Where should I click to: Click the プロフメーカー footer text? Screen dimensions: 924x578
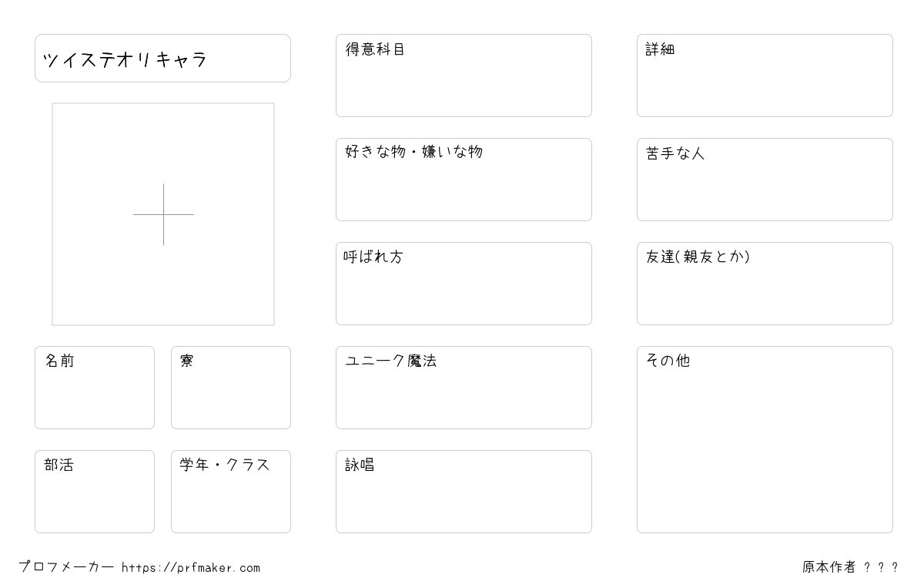[x=66, y=567]
